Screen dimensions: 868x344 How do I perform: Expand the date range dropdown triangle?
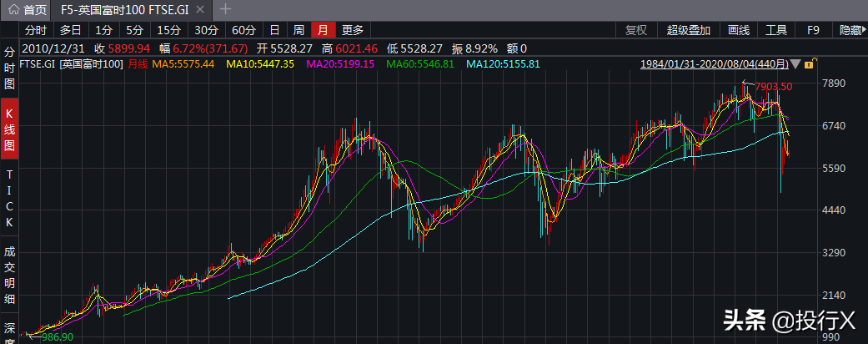point(797,64)
